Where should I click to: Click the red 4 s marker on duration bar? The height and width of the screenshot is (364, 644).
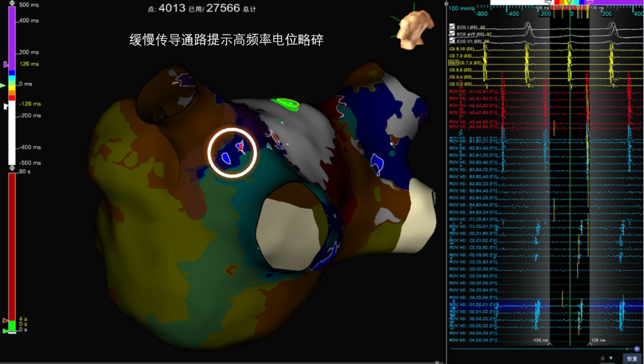[5, 320]
